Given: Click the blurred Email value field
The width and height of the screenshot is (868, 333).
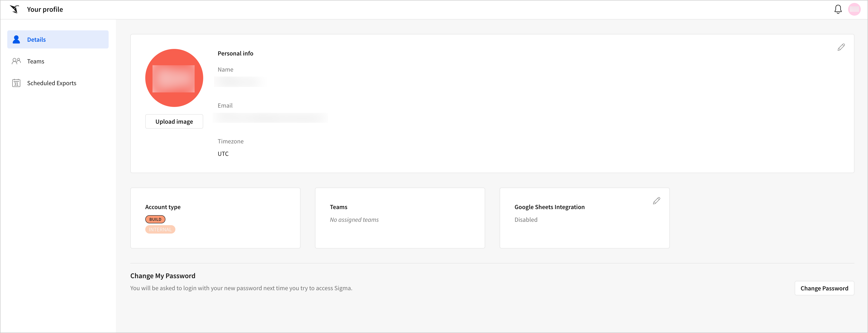Looking at the screenshot, I should click(x=270, y=118).
